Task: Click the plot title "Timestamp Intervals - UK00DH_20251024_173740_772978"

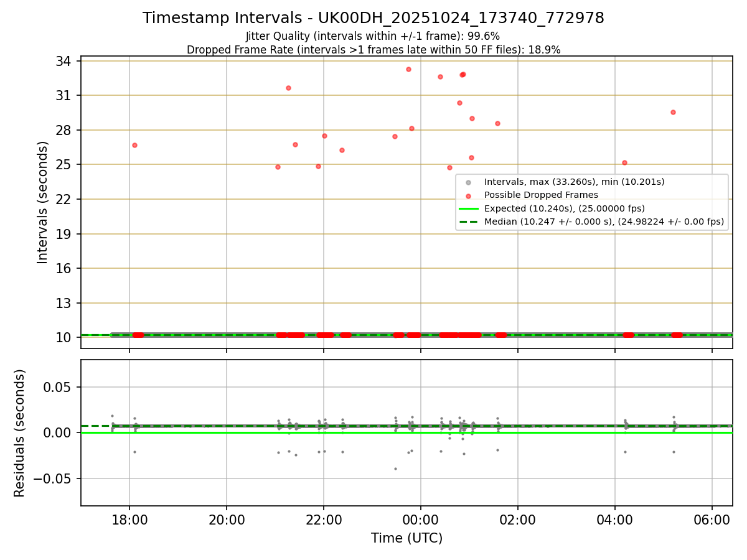Action: click(374, 18)
